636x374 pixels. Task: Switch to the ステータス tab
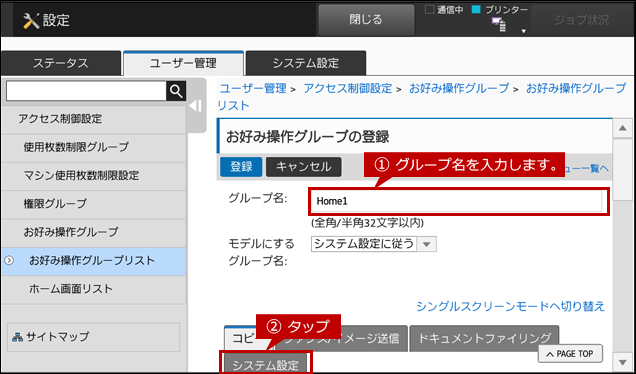(x=61, y=63)
